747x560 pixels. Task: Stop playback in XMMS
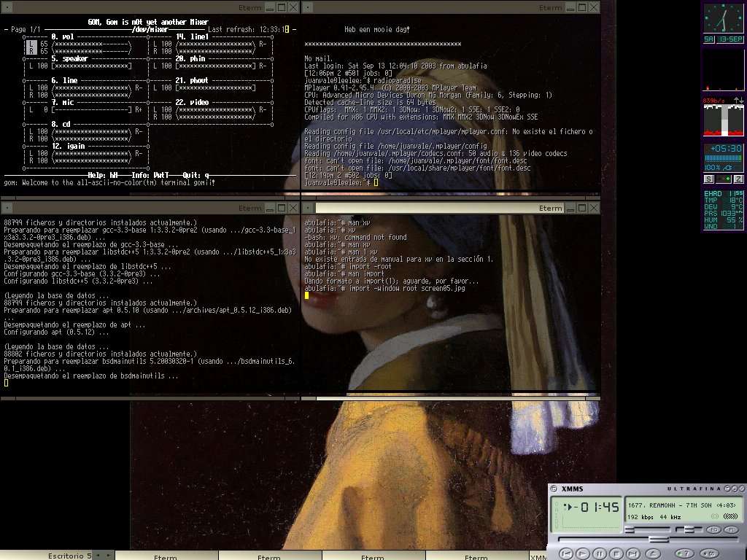point(616,554)
